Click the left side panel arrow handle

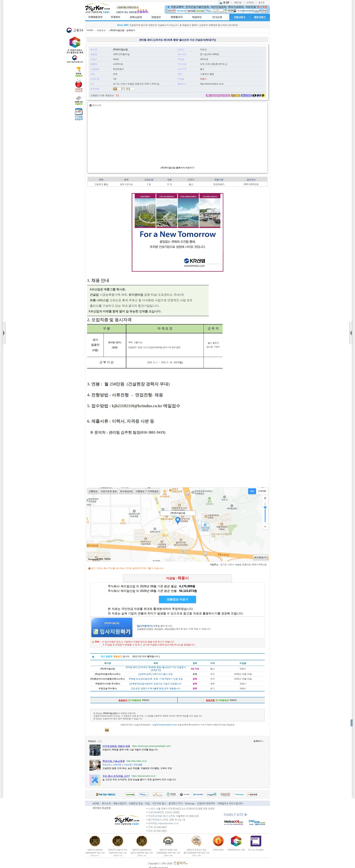point(3,333)
